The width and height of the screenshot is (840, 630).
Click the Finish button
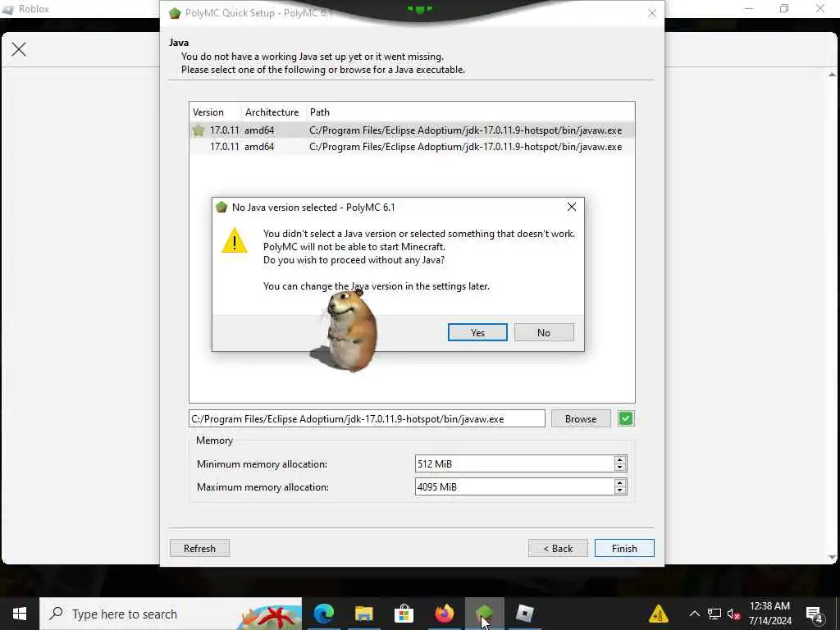pos(624,549)
